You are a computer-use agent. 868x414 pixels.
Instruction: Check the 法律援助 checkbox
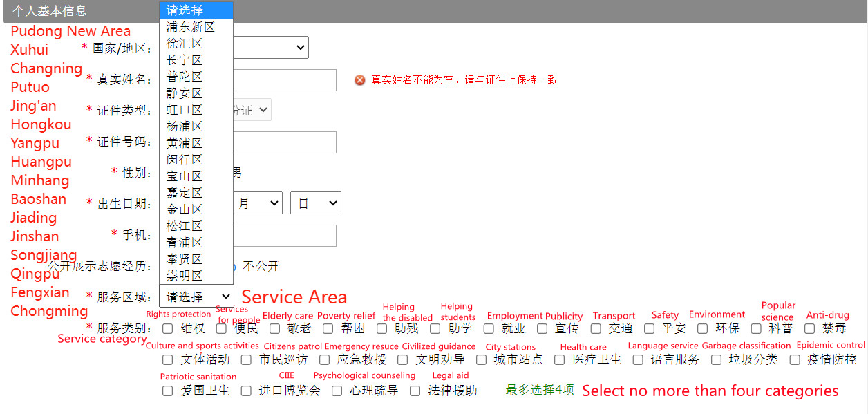click(415, 391)
